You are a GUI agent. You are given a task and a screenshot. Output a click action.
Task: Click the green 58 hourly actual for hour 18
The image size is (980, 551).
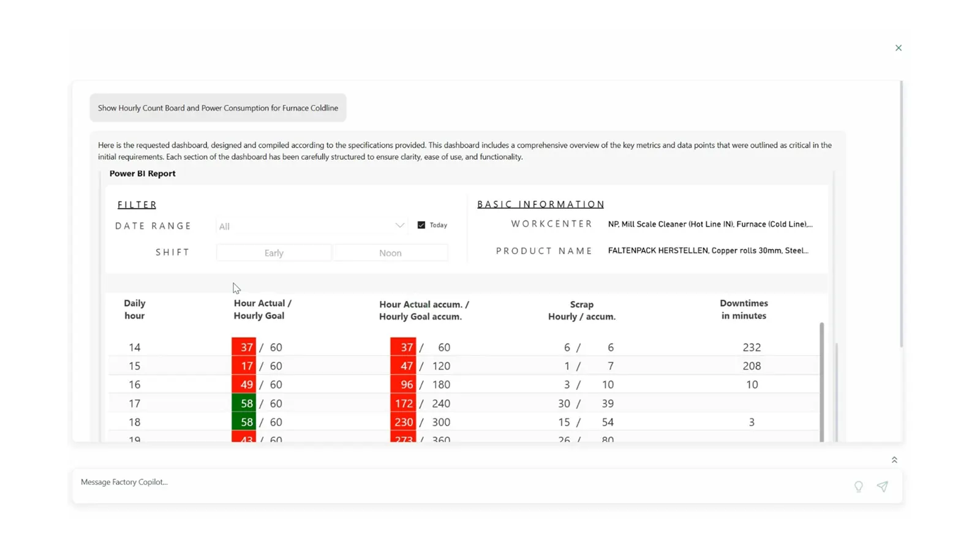[x=244, y=422]
